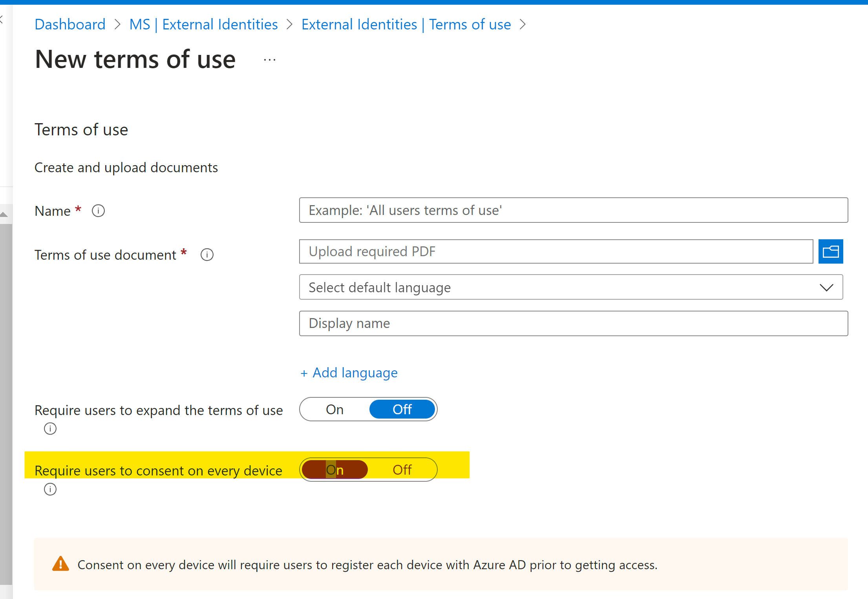Set expand terms of use toggle to Off
The image size is (868, 599).
click(402, 409)
